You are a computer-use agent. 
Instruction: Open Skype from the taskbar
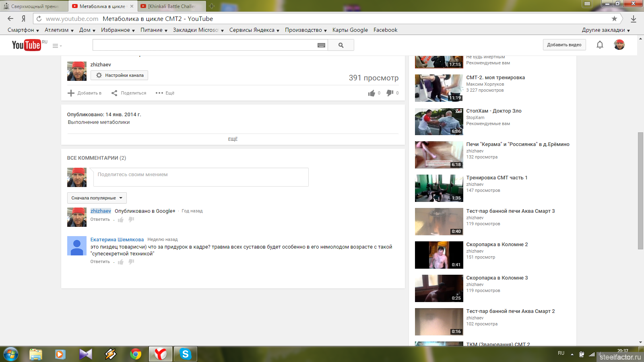click(185, 354)
